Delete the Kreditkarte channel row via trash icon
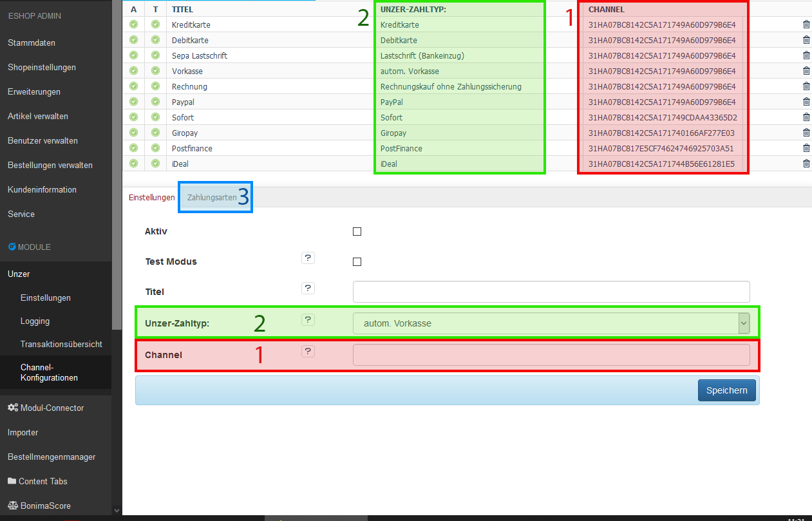 pos(806,24)
